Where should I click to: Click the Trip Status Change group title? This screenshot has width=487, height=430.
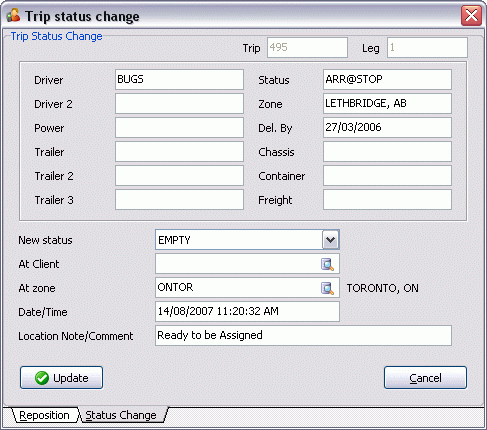56,36
